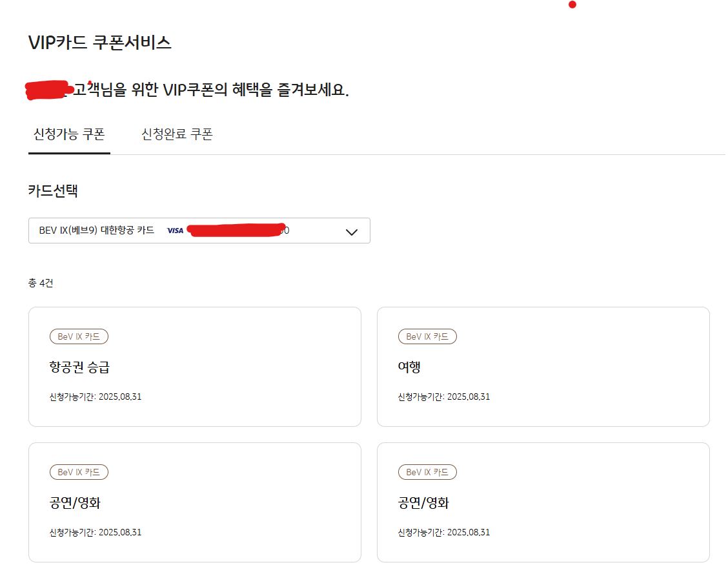Click BeV IX 카드 badge on 여행 coupon
Image resolution: width=728 pixels, height=587 pixels.
pyautogui.click(x=427, y=336)
